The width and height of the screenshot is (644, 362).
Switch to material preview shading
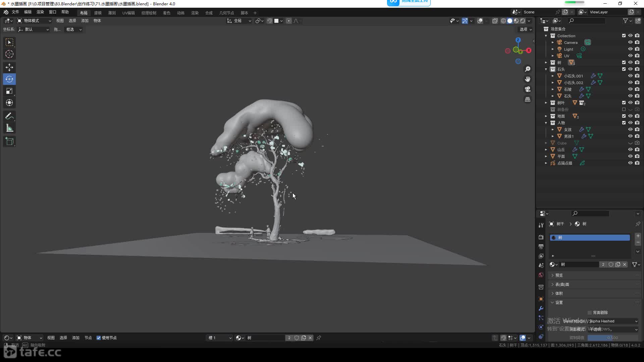tap(516, 21)
